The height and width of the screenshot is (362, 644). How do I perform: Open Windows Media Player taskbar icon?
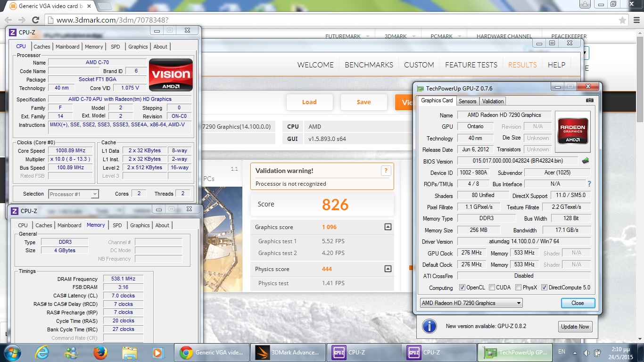(x=157, y=352)
